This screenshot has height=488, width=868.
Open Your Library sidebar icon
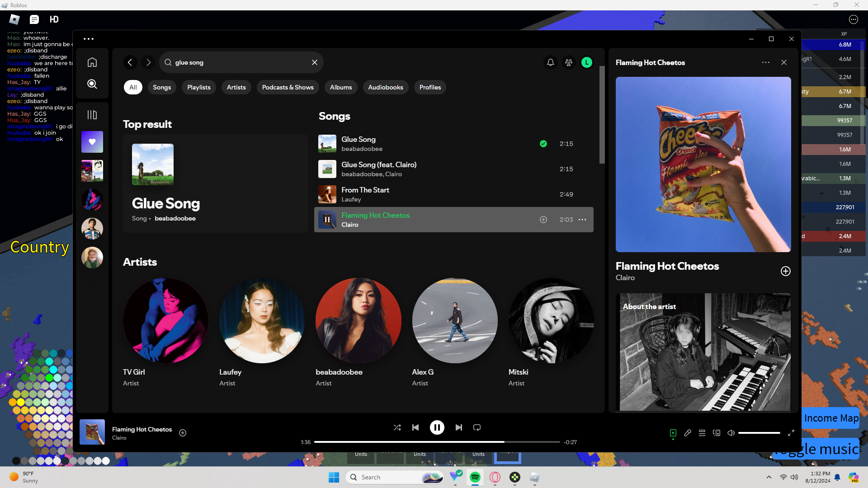pyautogui.click(x=92, y=115)
